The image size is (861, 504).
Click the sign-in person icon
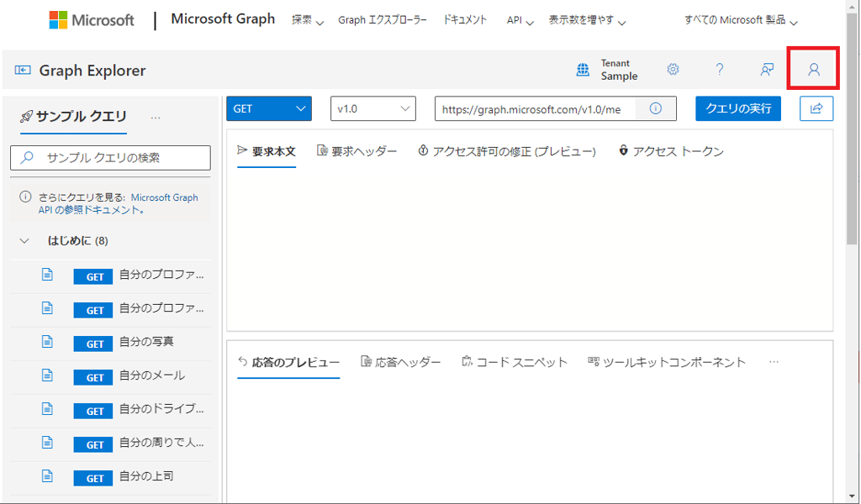pos(814,70)
